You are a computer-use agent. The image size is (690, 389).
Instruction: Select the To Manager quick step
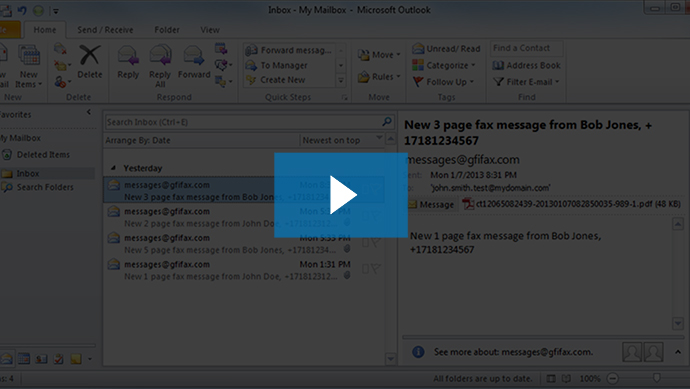(x=277, y=65)
